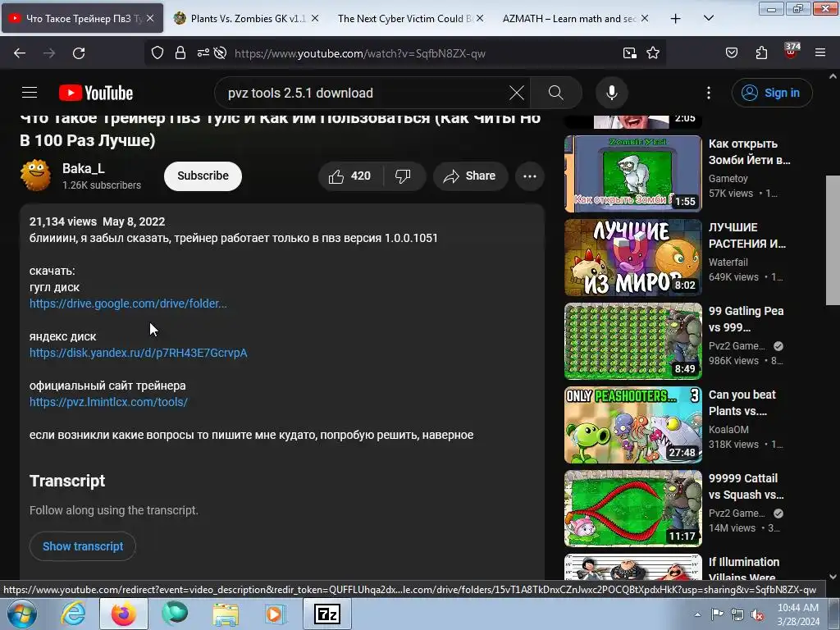The height and width of the screenshot is (630, 840).
Task: View site security padlock info
Action: pos(180,53)
